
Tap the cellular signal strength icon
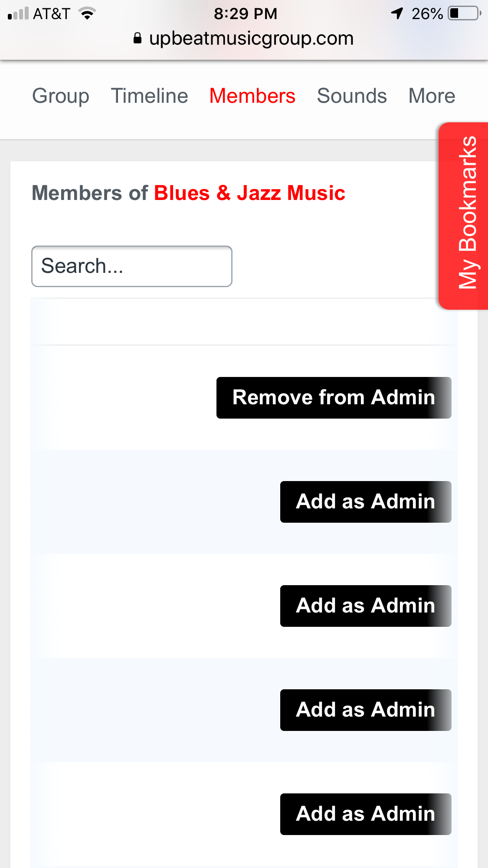18,14
